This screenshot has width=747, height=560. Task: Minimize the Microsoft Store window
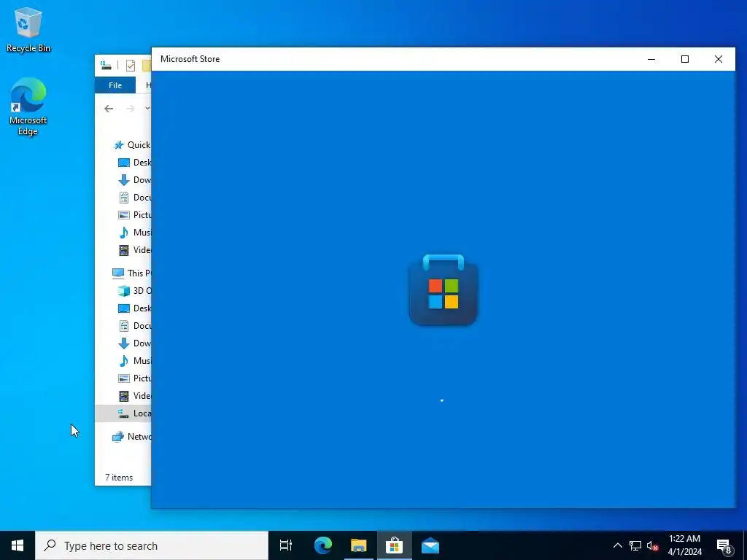tap(651, 59)
